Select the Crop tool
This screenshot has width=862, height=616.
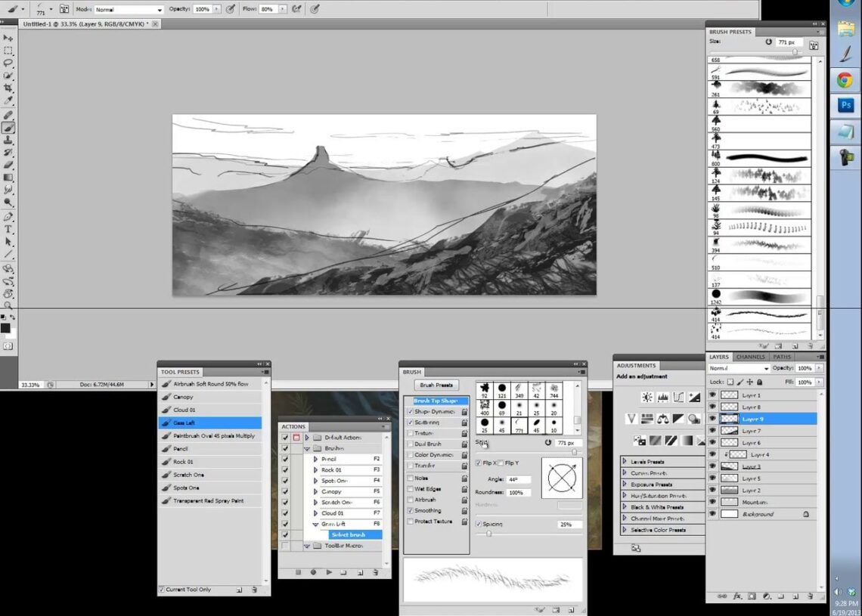click(9, 87)
